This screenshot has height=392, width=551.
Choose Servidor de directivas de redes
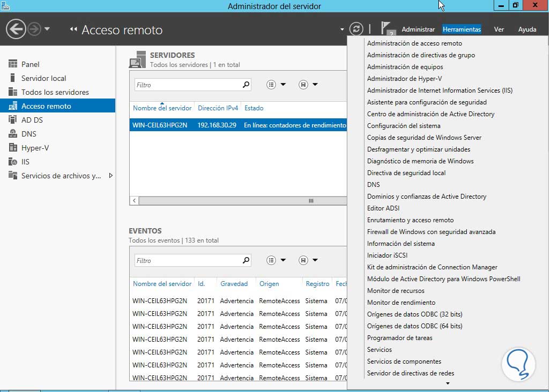(411, 373)
